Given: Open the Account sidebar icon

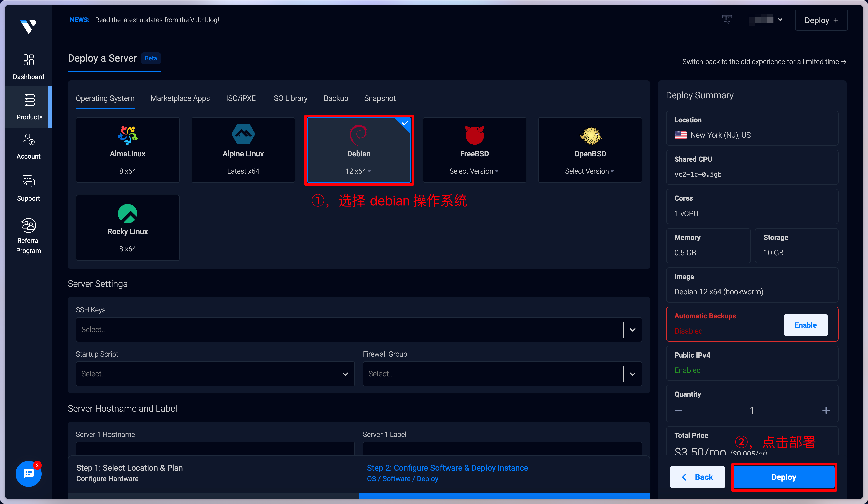Looking at the screenshot, I should [x=28, y=140].
